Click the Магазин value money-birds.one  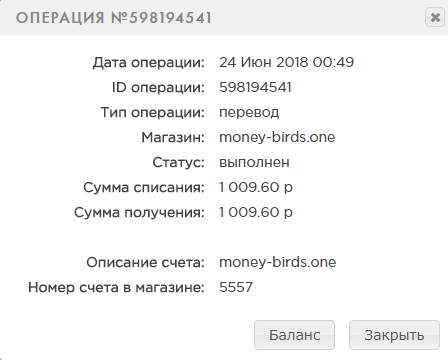point(277,137)
